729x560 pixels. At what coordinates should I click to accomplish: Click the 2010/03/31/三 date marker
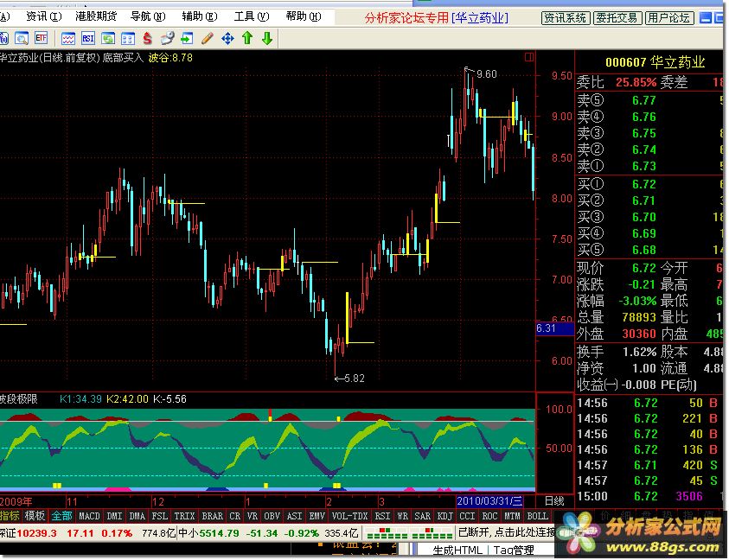tap(489, 501)
